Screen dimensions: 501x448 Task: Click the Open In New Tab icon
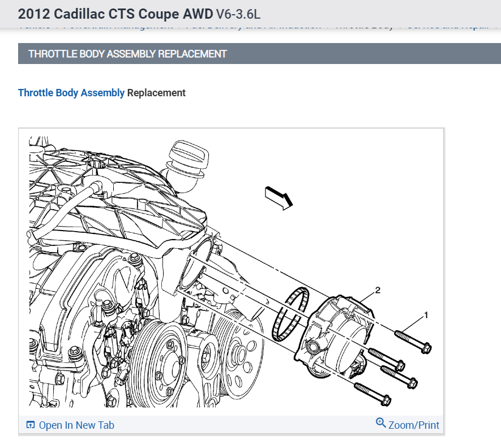coord(31,425)
